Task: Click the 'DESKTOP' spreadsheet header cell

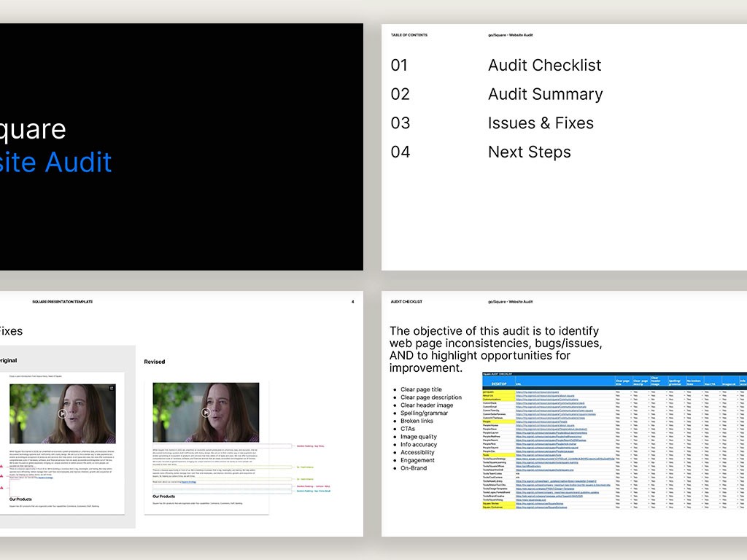Action: pyautogui.click(x=499, y=384)
